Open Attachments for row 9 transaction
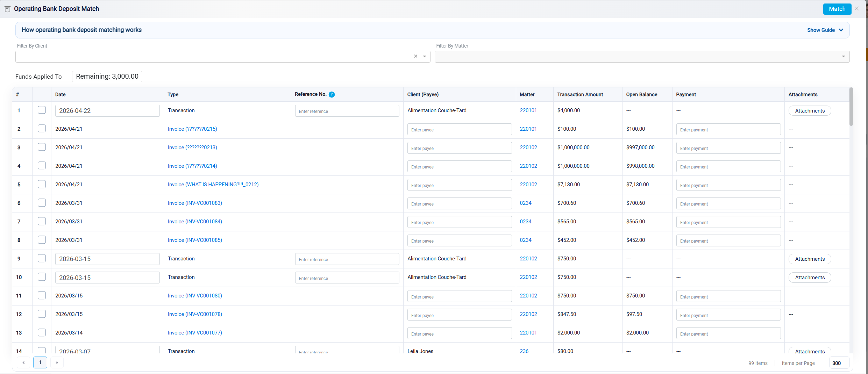This screenshot has height=374, width=868. (810, 259)
